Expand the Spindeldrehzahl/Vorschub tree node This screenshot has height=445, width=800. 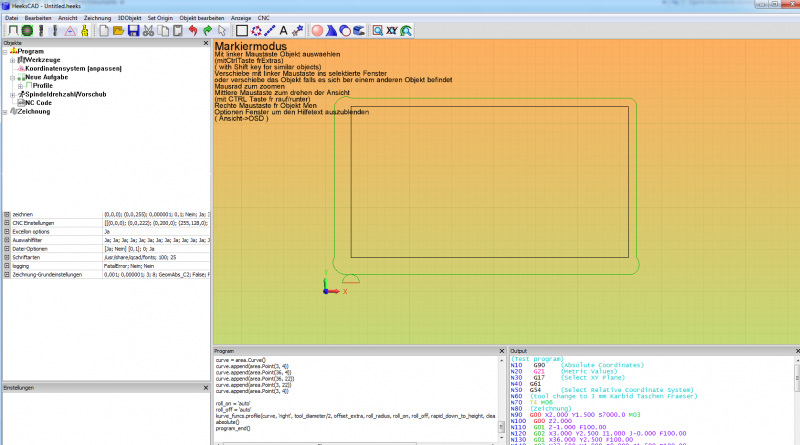(x=13, y=94)
